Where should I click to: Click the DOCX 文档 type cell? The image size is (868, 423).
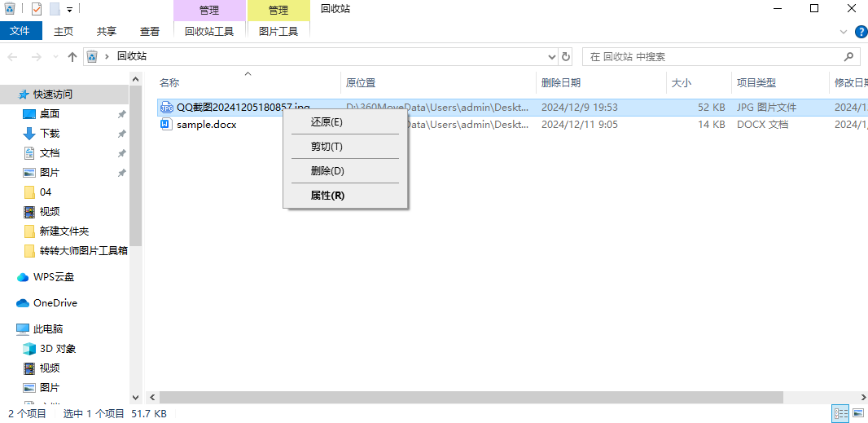point(762,124)
